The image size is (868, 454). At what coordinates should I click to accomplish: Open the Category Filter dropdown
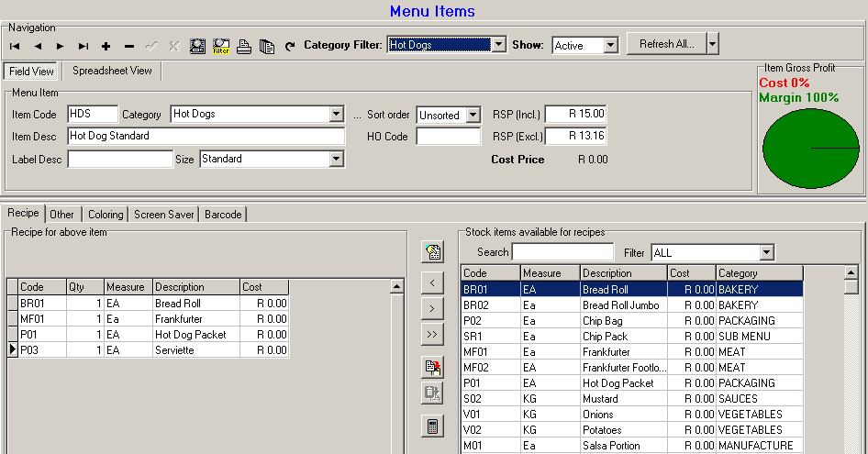pyautogui.click(x=498, y=44)
